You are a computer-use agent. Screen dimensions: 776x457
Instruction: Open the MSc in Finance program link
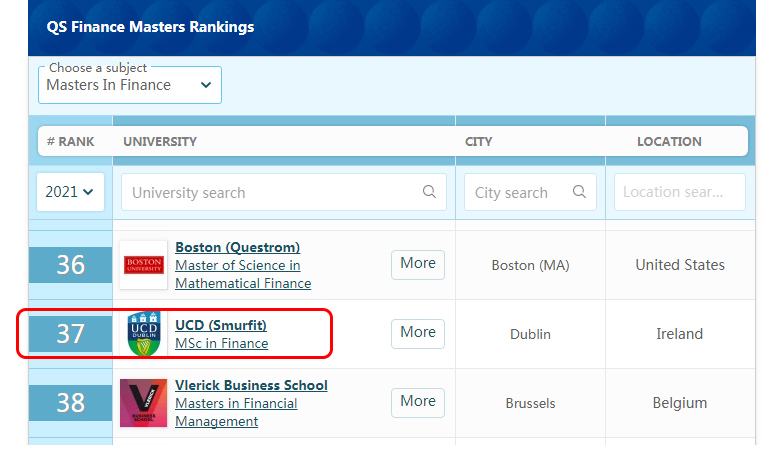pyautogui.click(x=221, y=343)
